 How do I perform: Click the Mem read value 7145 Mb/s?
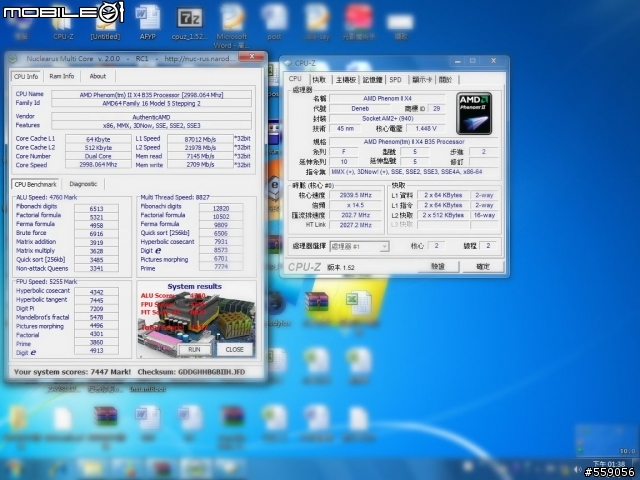200,156
